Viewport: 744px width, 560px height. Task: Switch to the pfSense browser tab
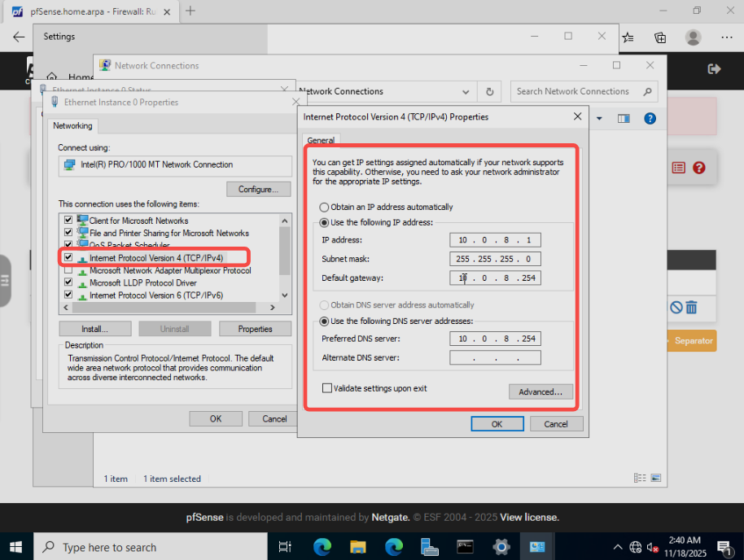point(90,11)
